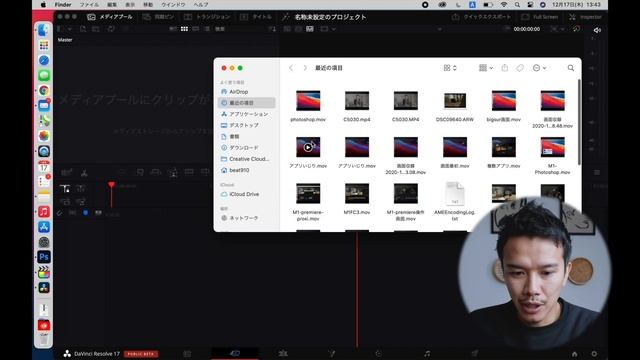Switch to the Cut page at Resolve bottom
Image resolution: width=640 pixels, height=360 pixels.
235,353
